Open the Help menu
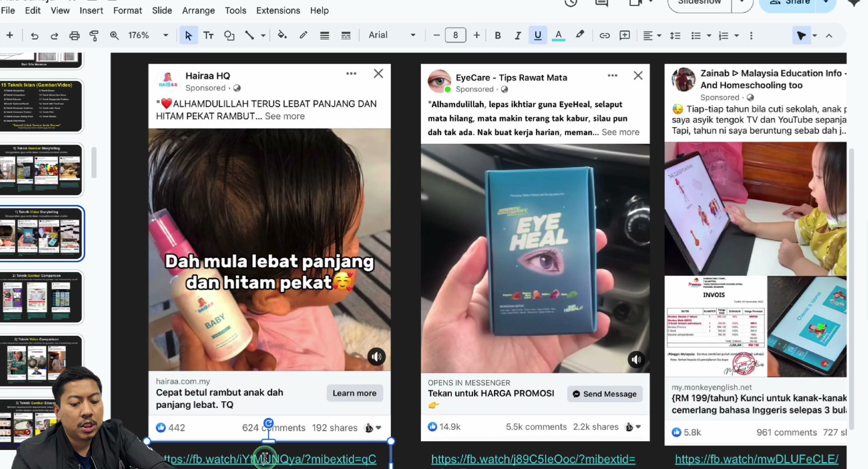The image size is (868, 469). click(319, 10)
